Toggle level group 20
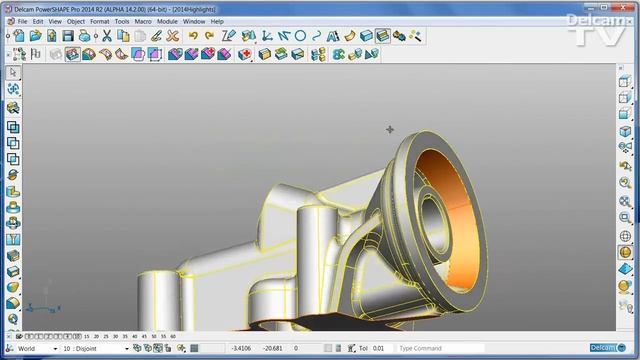Screen dimensions: 640x360 tap(96, 337)
